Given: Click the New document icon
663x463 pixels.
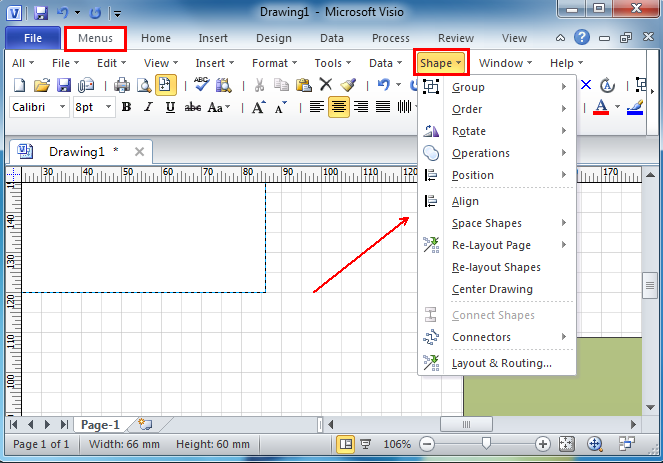Looking at the screenshot, I should pyautogui.click(x=19, y=85).
